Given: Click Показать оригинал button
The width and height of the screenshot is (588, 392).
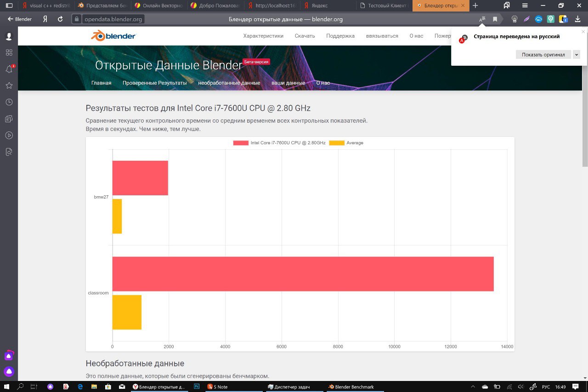Looking at the screenshot, I should coord(543,54).
